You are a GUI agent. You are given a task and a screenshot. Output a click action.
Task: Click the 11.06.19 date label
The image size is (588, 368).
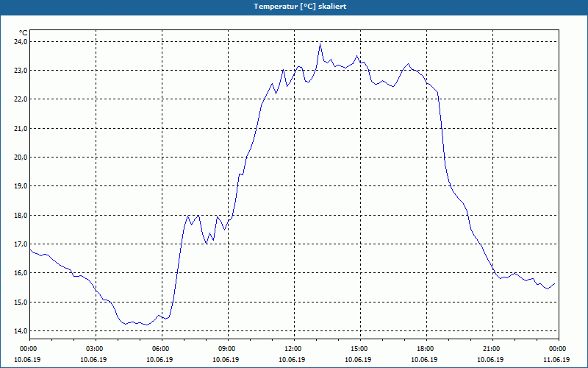[556, 360]
